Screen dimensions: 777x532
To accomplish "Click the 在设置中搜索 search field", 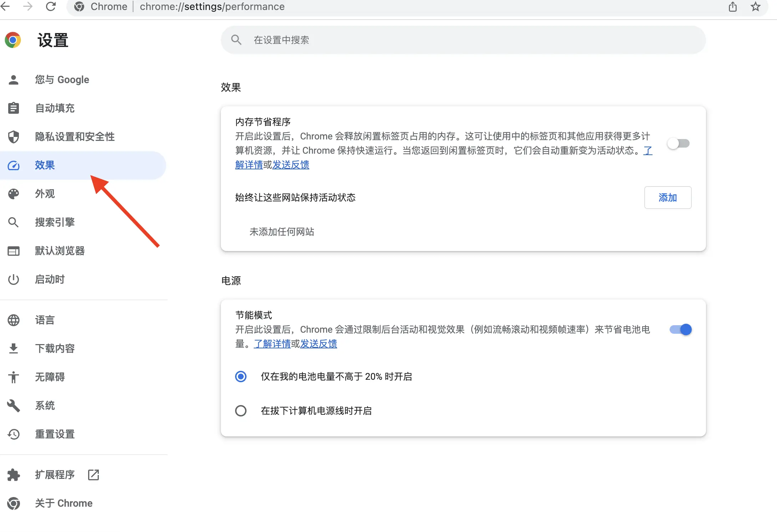I will (x=463, y=40).
